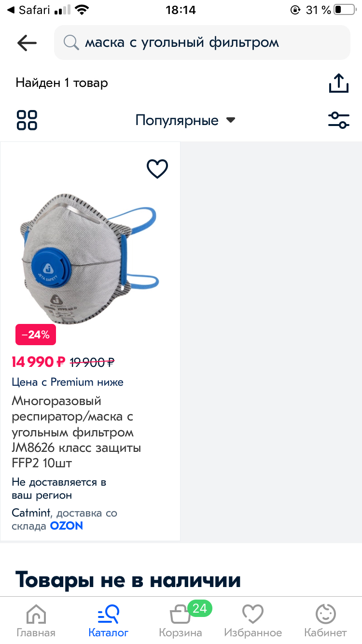
Task: Tap the Цена с Premium ниже link
Action: tap(68, 382)
